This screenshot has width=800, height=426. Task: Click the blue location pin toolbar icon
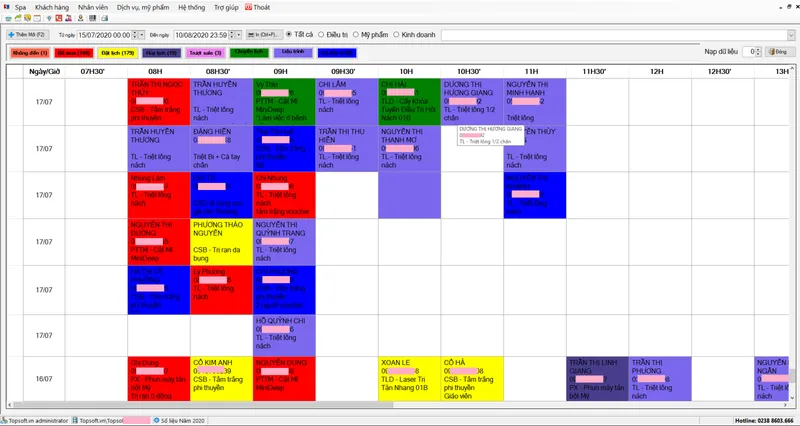click(49, 18)
